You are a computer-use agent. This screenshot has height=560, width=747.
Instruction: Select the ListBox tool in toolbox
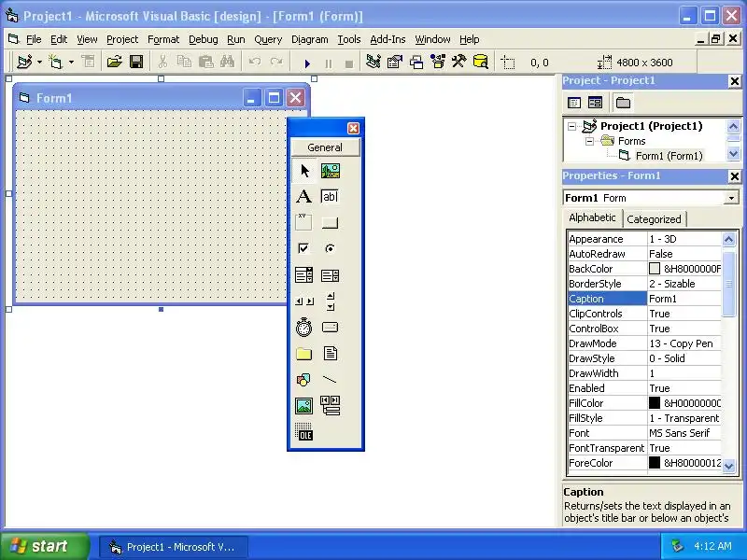[331, 274]
